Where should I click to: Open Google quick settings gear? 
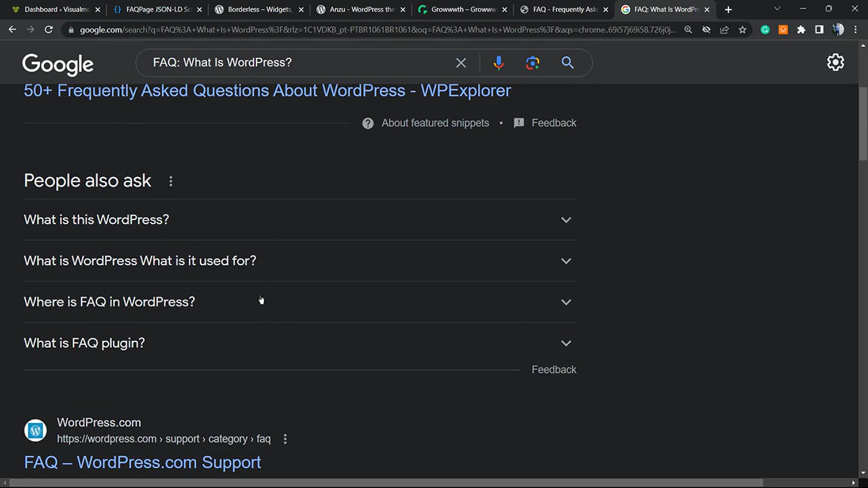point(835,62)
